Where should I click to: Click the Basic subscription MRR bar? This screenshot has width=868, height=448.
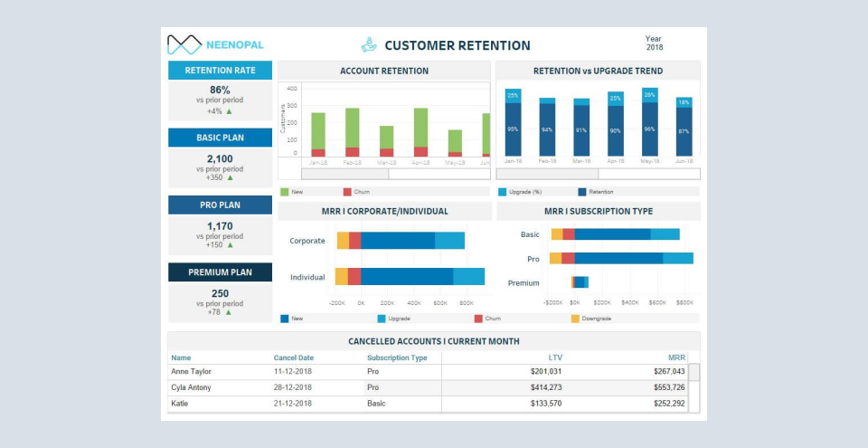tap(615, 234)
